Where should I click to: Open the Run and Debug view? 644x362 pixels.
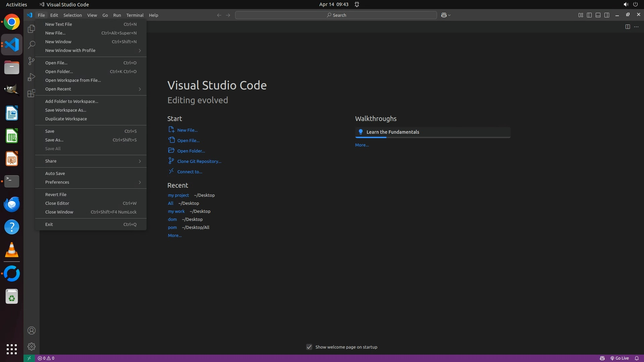(31, 77)
